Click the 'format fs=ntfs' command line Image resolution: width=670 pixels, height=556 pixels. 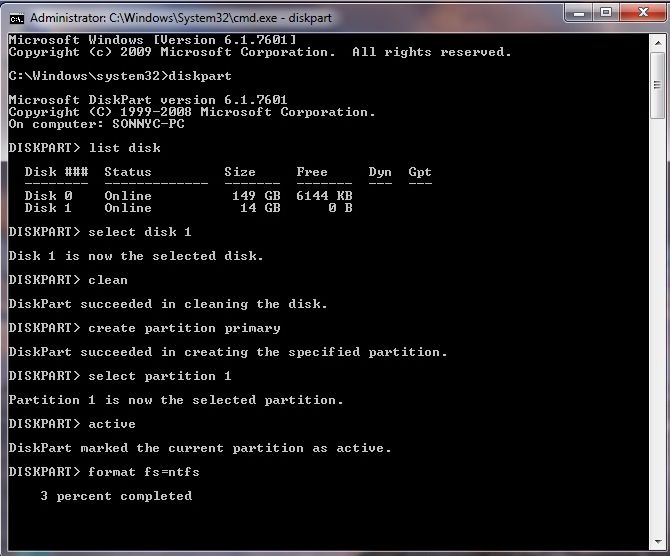(104, 472)
